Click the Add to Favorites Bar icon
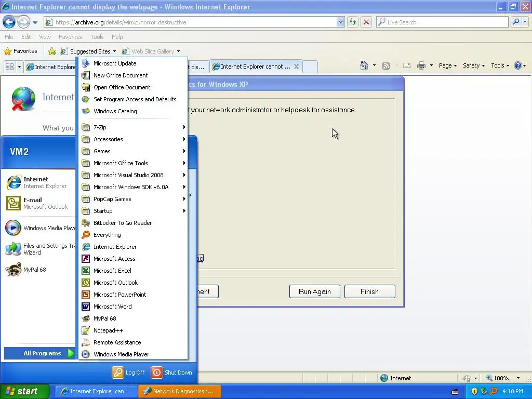The image size is (532, 399). 52,51
